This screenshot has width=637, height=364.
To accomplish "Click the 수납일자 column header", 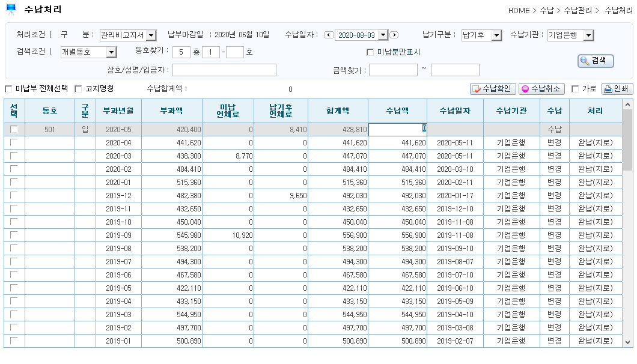I will (x=455, y=111).
